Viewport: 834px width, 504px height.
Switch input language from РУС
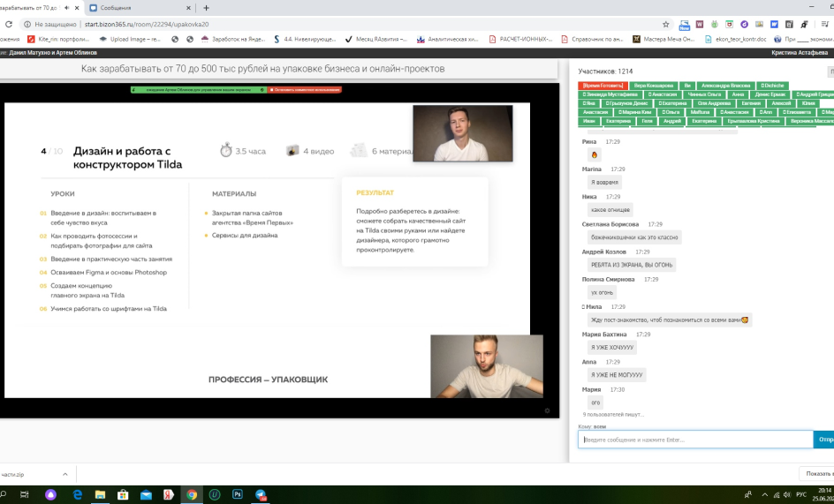800,495
